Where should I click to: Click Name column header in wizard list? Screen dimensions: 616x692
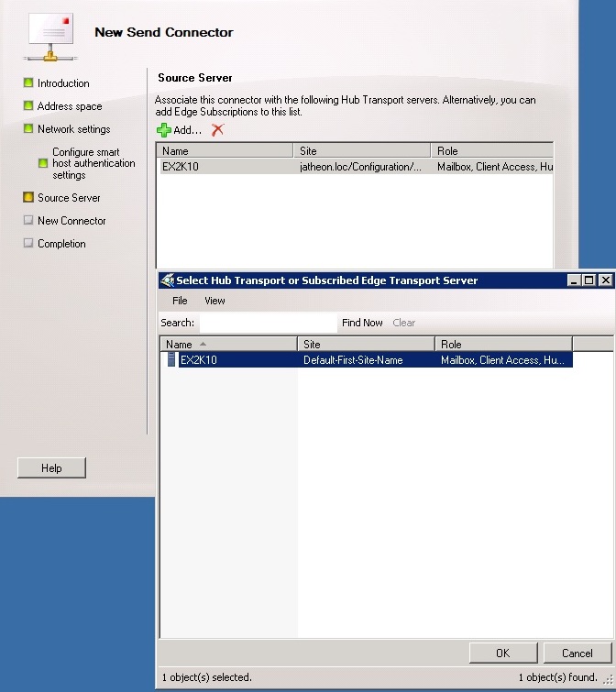[225, 150]
